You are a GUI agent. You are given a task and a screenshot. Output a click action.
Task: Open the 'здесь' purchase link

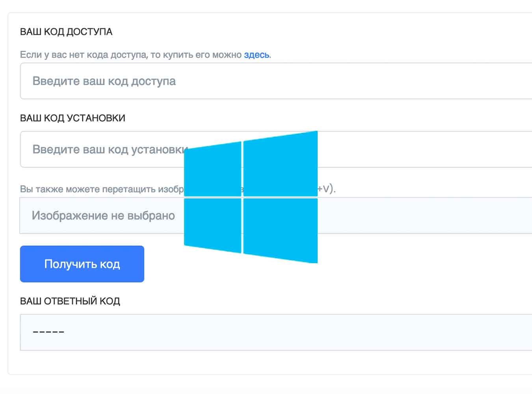pyautogui.click(x=257, y=55)
